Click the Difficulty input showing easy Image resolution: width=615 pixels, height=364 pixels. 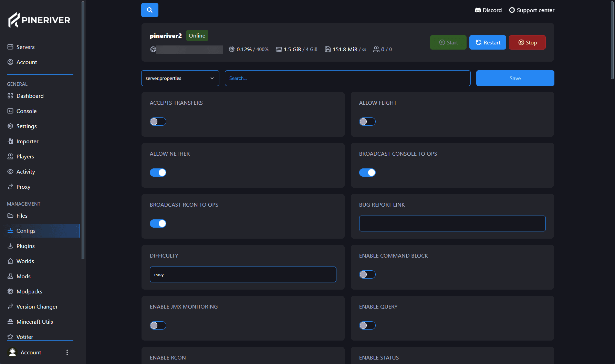(243, 274)
